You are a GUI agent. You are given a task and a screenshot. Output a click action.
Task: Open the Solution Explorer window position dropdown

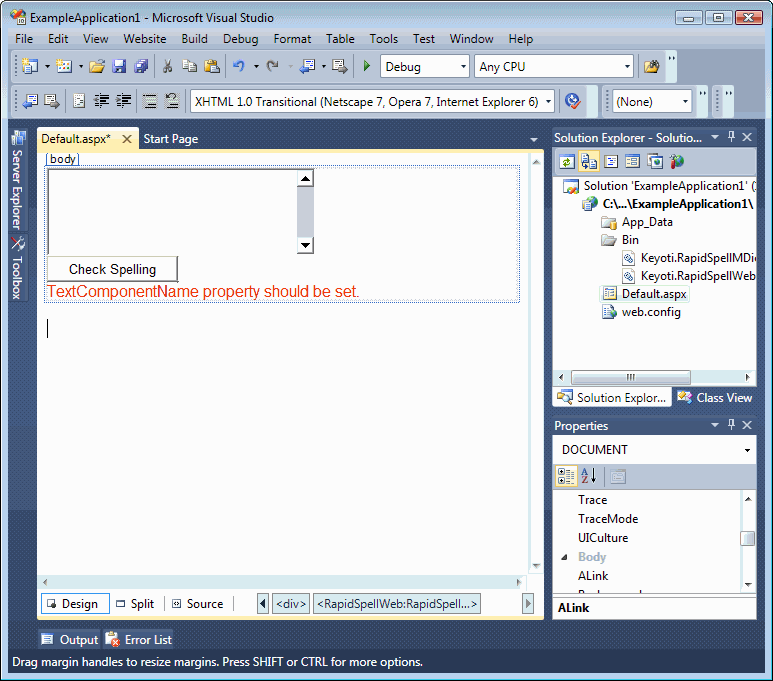[715, 137]
